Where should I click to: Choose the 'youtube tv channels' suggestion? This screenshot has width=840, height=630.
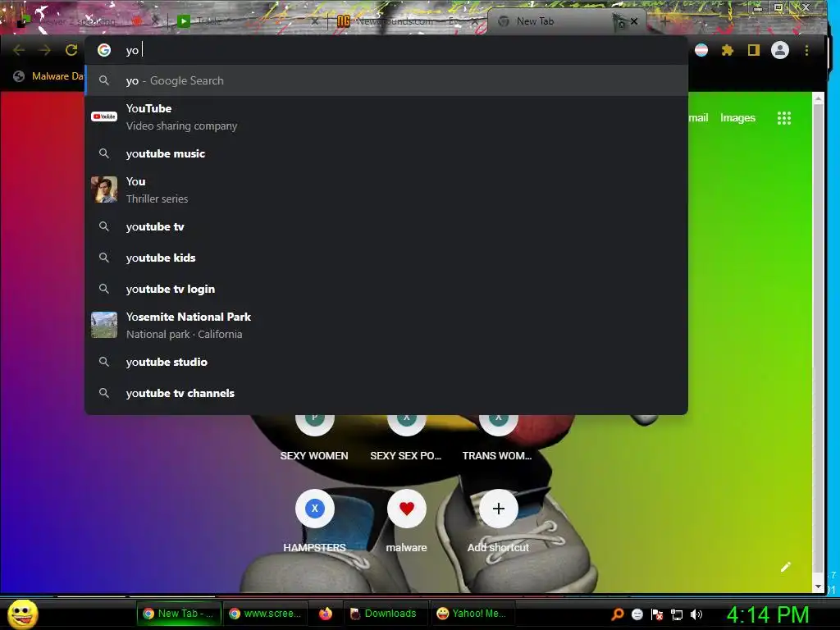pos(386,393)
